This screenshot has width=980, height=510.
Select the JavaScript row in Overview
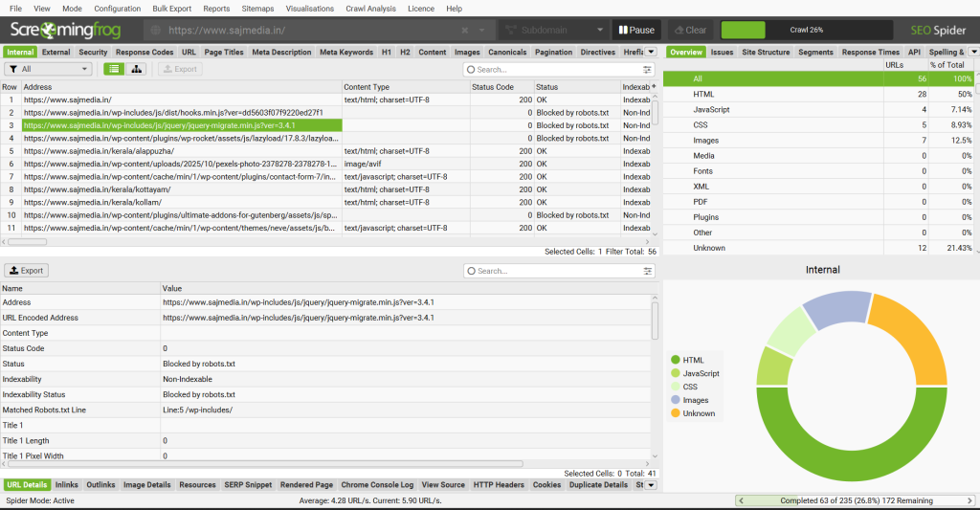(x=819, y=109)
